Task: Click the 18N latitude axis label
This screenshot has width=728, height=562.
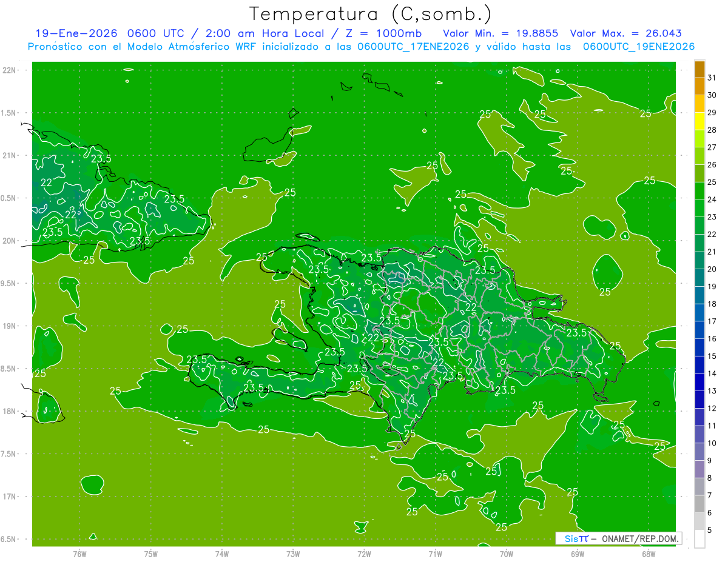Action: point(10,412)
